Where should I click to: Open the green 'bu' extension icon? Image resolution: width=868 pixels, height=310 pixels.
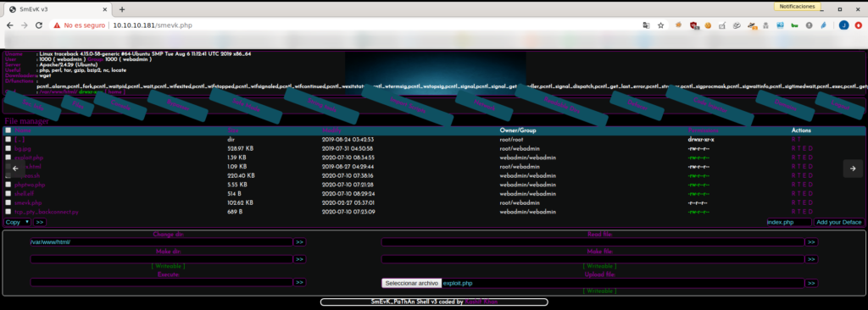click(x=794, y=25)
